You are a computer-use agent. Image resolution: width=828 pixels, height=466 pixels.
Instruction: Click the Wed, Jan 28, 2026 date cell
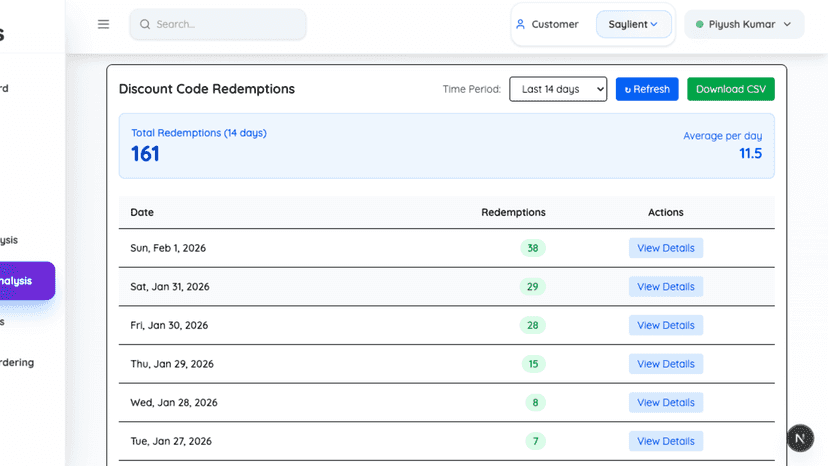pos(174,403)
